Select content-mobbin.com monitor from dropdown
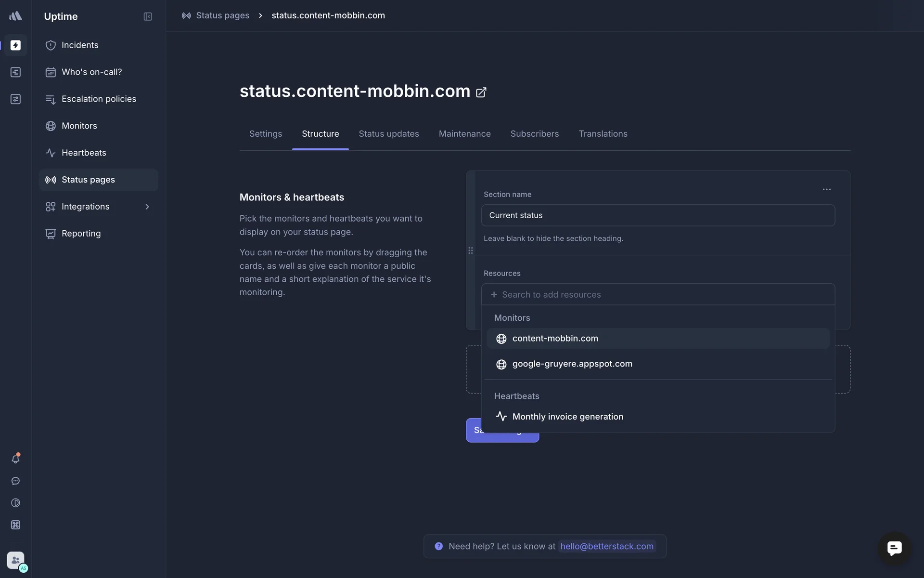The width and height of the screenshot is (924, 578). (555, 339)
